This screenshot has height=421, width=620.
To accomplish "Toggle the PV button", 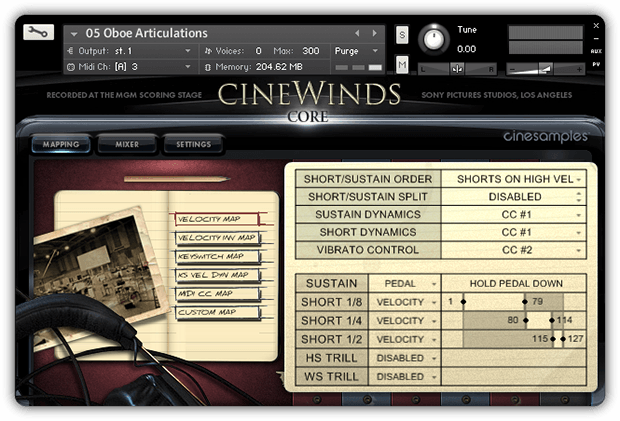I will (596, 64).
